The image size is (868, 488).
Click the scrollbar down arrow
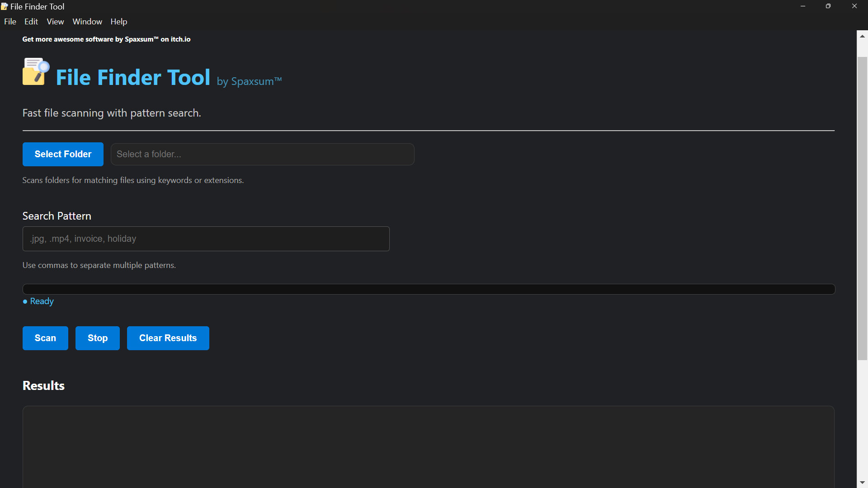coord(863,483)
